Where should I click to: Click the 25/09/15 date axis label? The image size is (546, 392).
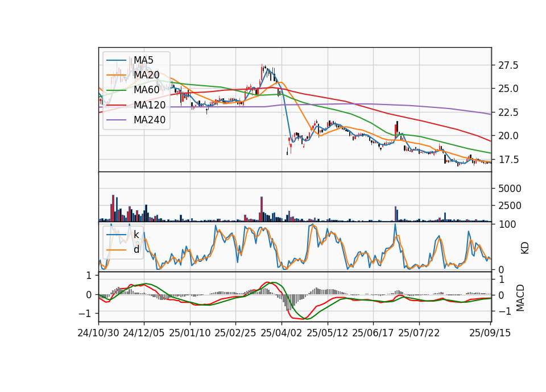pos(490,333)
